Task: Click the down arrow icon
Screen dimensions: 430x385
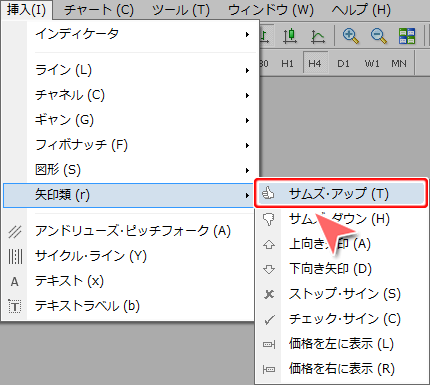Action: click(x=269, y=269)
